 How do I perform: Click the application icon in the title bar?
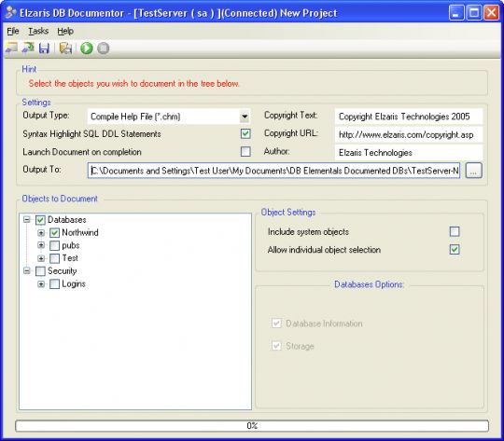(10, 13)
